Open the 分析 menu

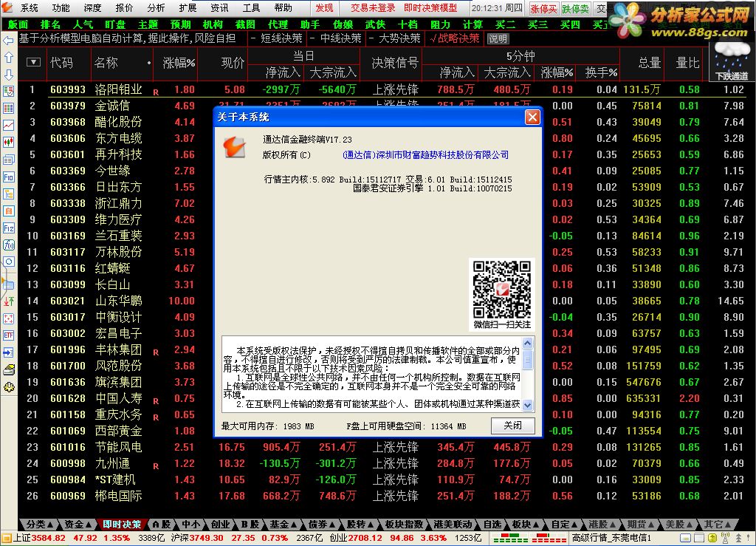click(156, 7)
